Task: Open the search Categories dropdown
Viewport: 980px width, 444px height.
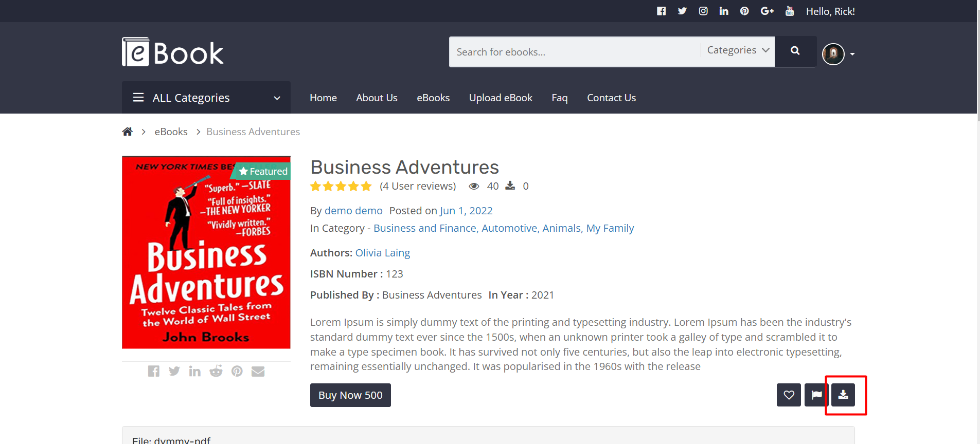Action: (737, 50)
